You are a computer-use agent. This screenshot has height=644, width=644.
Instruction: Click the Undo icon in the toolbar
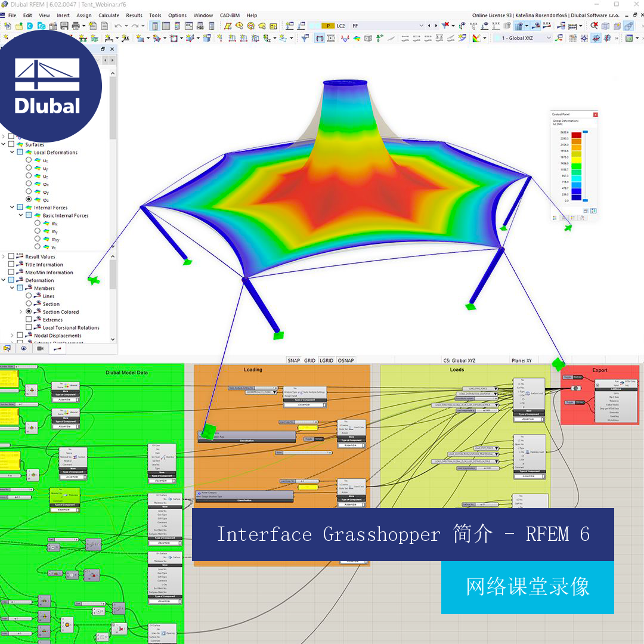pos(118,26)
